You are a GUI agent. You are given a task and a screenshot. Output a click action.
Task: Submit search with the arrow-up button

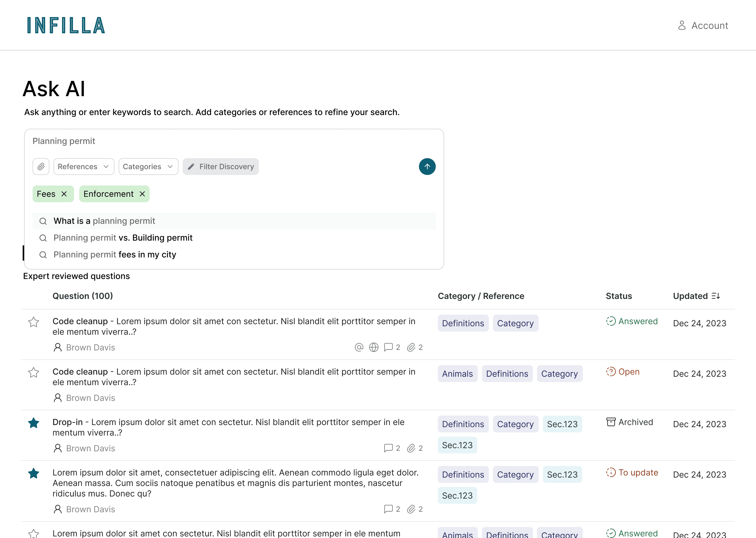click(427, 167)
